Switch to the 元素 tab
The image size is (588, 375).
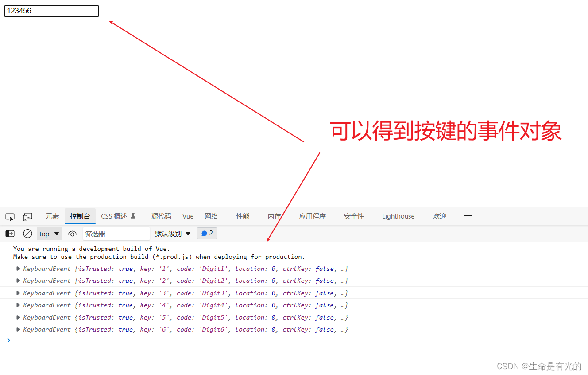pyautogui.click(x=52, y=216)
